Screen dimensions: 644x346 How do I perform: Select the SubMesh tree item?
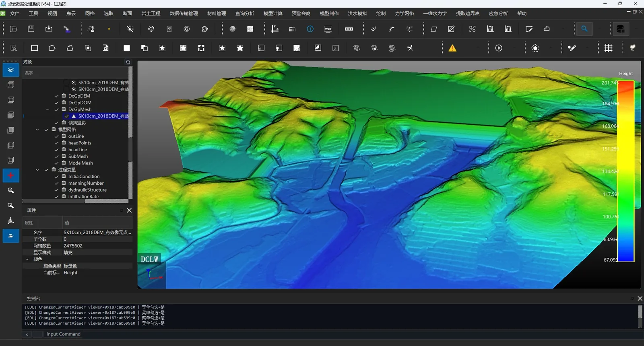78,157
